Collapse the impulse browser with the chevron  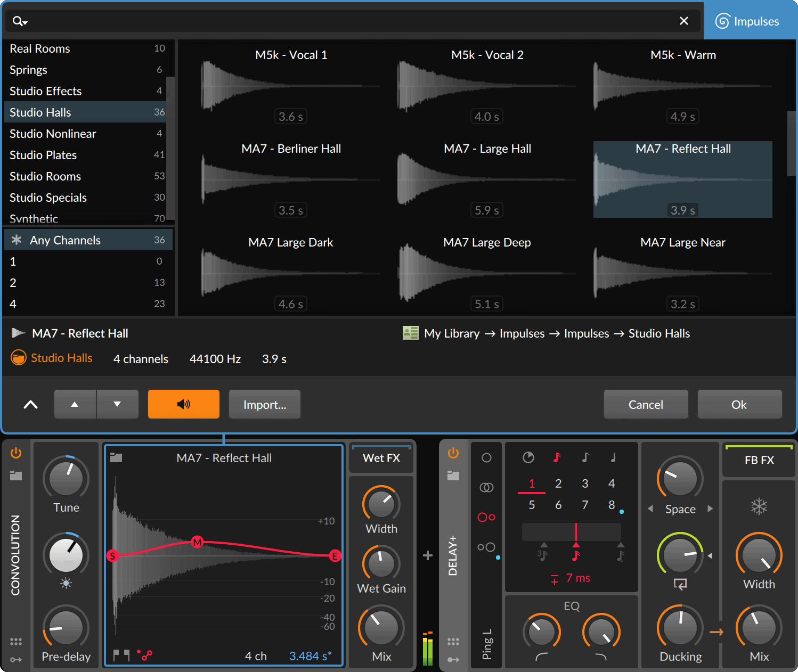(30, 404)
